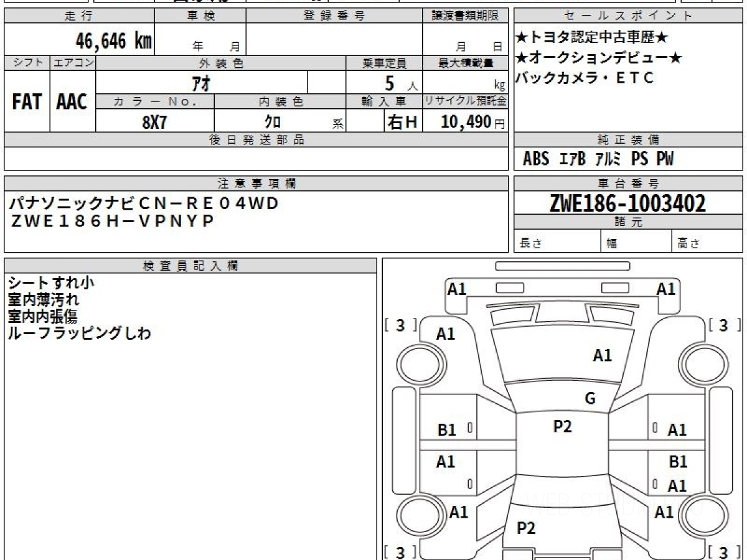Viewport: 747px width, 560px height.
Task: Select the 登録番号 header
Action: (x=334, y=16)
